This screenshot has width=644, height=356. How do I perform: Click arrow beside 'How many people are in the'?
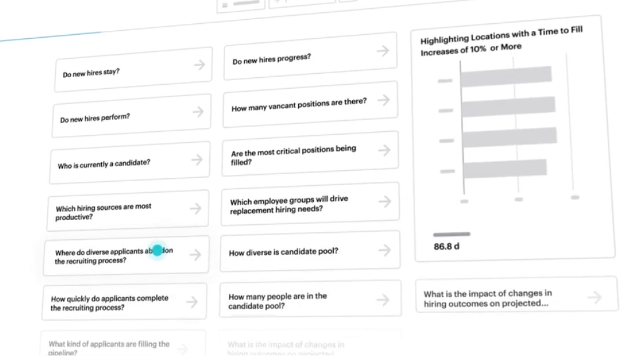(x=382, y=300)
